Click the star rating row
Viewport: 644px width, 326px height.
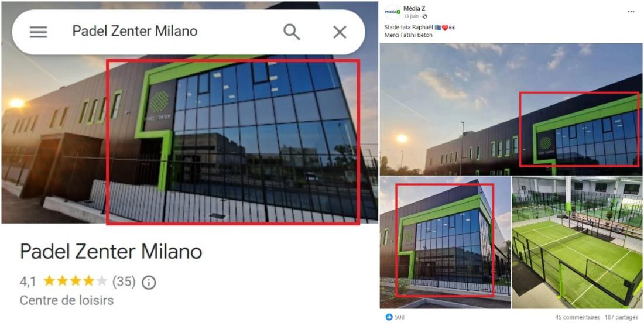click(x=75, y=282)
